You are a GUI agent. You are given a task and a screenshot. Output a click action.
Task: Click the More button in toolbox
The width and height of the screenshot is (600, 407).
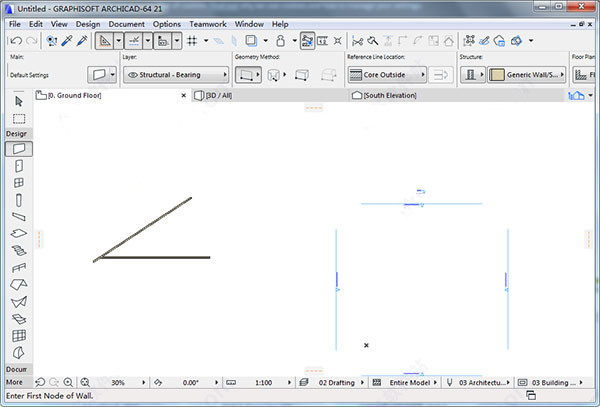tap(14, 382)
